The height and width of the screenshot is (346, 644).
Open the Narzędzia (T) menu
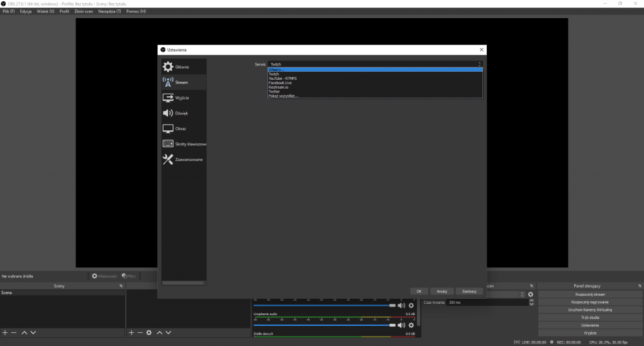[x=109, y=11]
